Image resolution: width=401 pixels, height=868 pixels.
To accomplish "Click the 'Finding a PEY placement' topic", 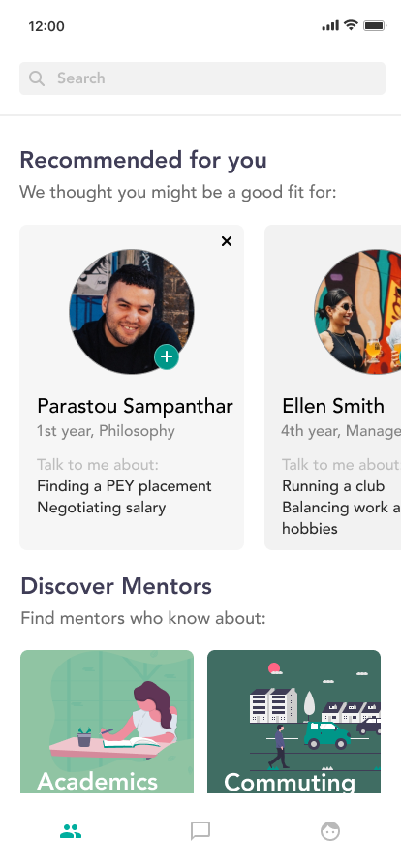I will 124,486.
